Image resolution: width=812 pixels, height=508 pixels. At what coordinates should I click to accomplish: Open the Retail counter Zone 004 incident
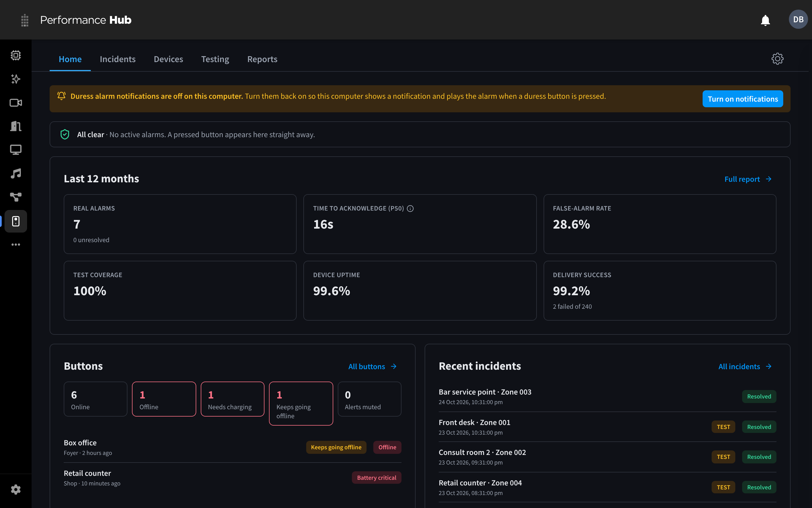pyautogui.click(x=607, y=487)
